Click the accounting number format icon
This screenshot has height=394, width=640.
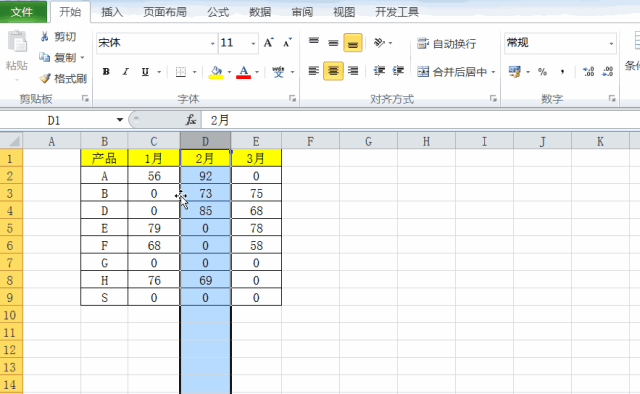pyautogui.click(x=515, y=72)
